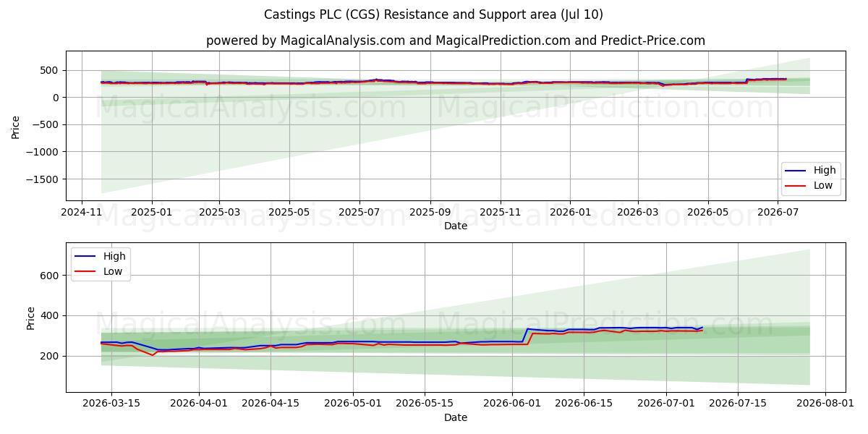Click the chart title 'Castings PLC (CGS) Resistance and Support area (Jul 10)'
This screenshot has width=868, height=434.
point(433,14)
